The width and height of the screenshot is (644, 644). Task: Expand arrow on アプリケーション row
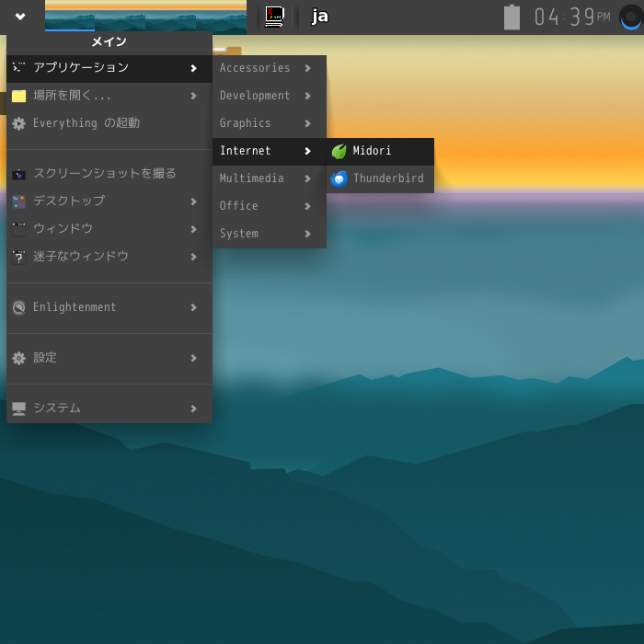click(x=194, y=69)
